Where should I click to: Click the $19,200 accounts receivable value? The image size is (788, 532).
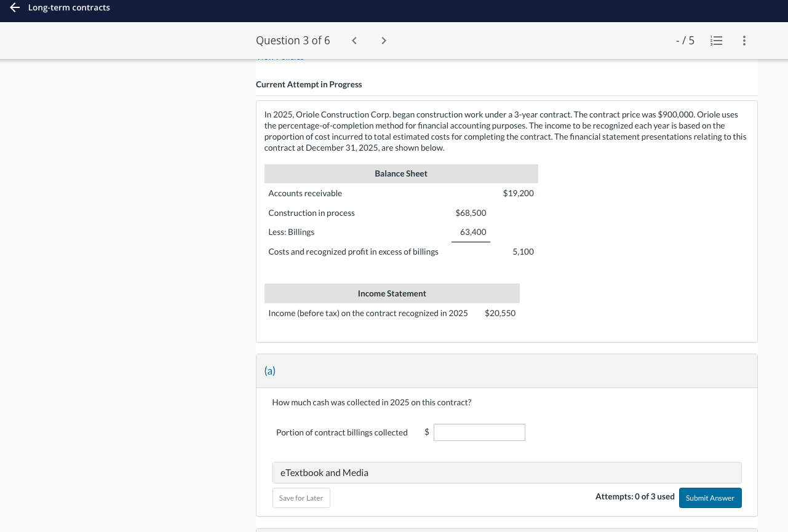pos(518,193)
